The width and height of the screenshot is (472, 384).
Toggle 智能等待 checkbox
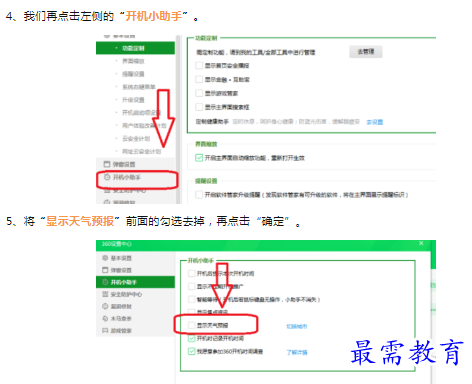191,299
